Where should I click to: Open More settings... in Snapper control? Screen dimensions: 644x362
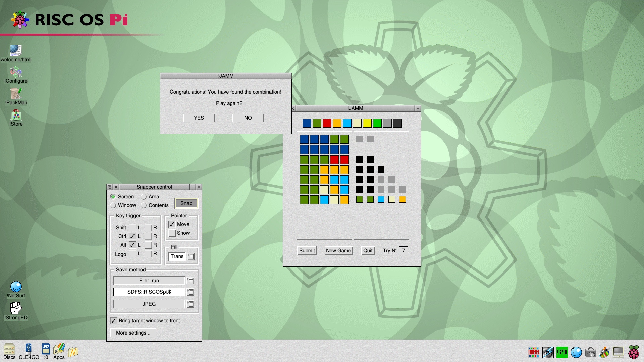(x=133, y=333)
